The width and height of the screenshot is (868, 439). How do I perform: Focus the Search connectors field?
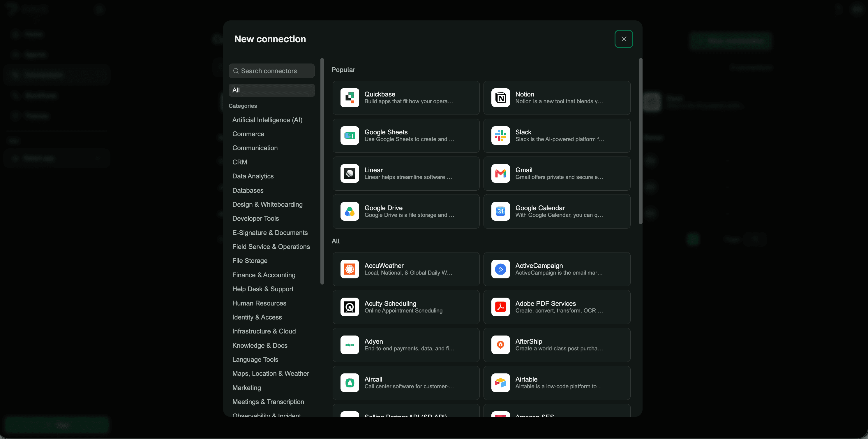pyautogui.click(x=271, y=71)
